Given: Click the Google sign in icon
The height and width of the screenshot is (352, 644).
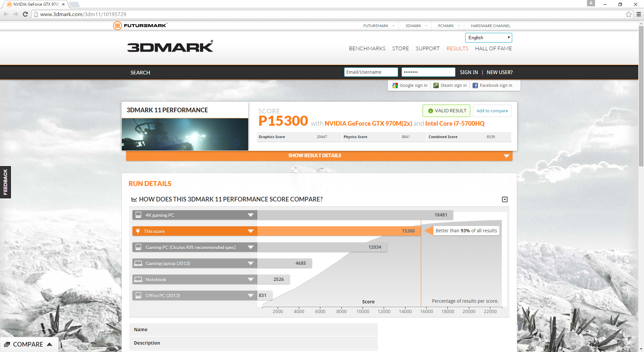Looking at the screenshot, I should coord(395,85).
